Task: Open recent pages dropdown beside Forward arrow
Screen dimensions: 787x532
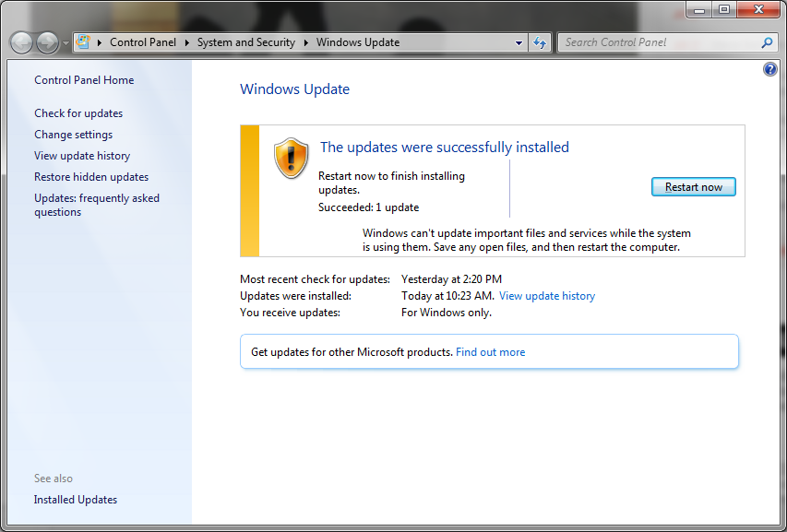Action: coord(66,43)
